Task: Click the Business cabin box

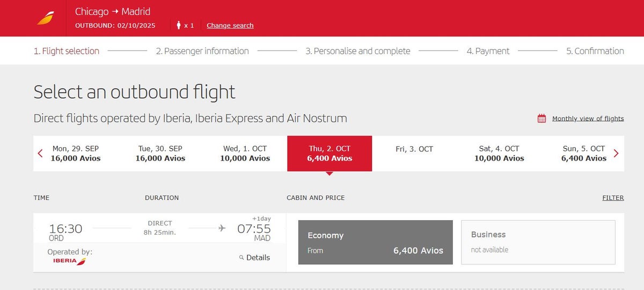Action: [x=538, y=242]
